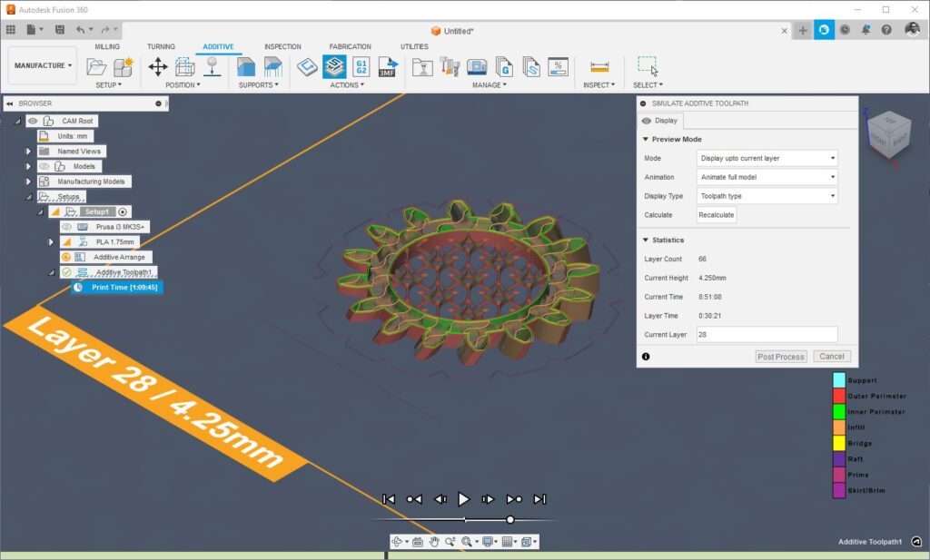Open the Machine Library icon

click(x=477, y=66)
